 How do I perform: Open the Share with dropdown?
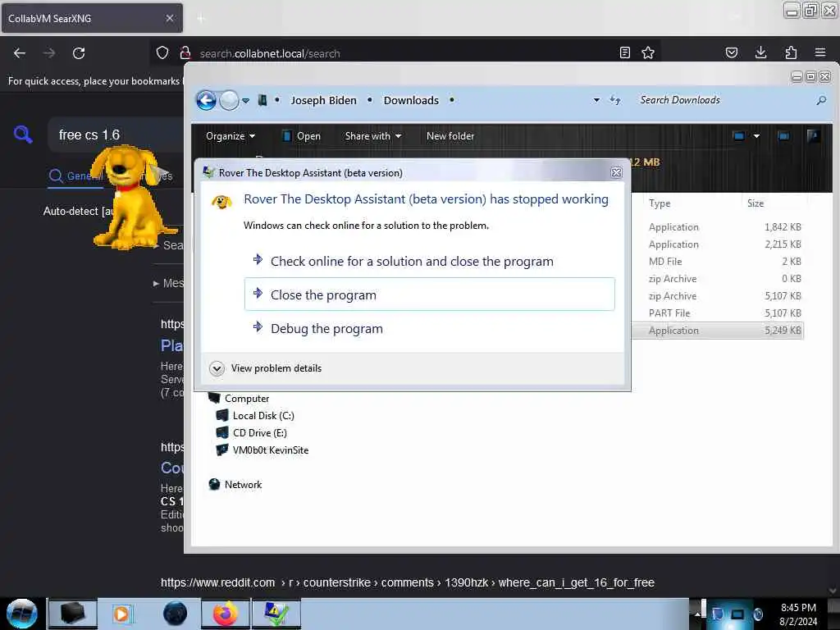tap(373, 136)
